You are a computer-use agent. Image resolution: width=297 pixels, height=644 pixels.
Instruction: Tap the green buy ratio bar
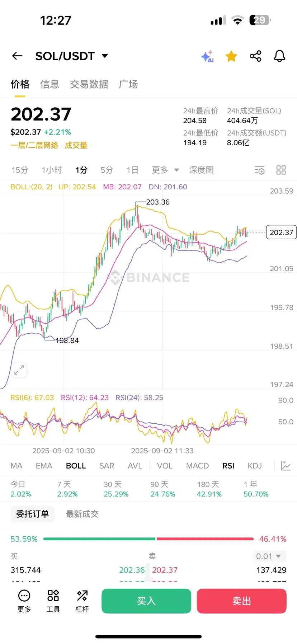pos(99,539)
